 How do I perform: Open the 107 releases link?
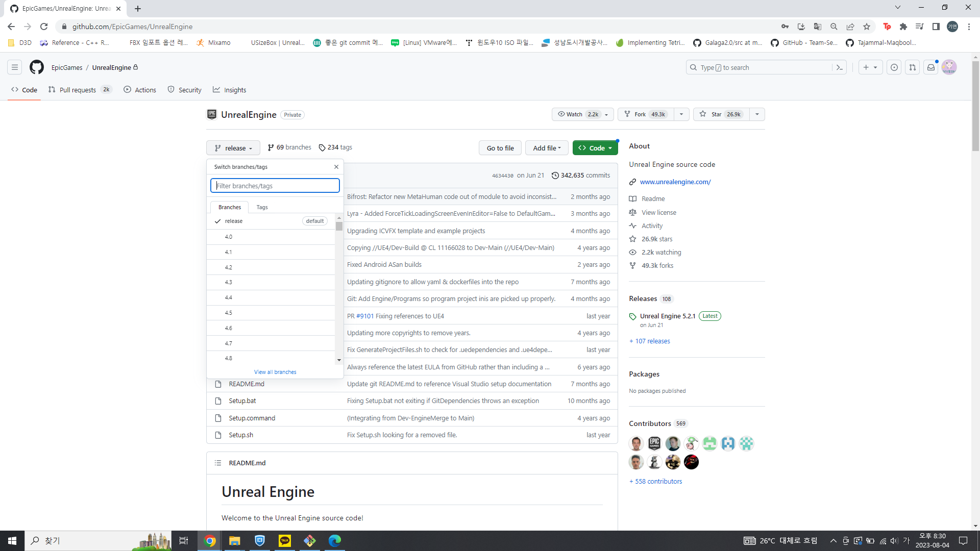[650, 341]
